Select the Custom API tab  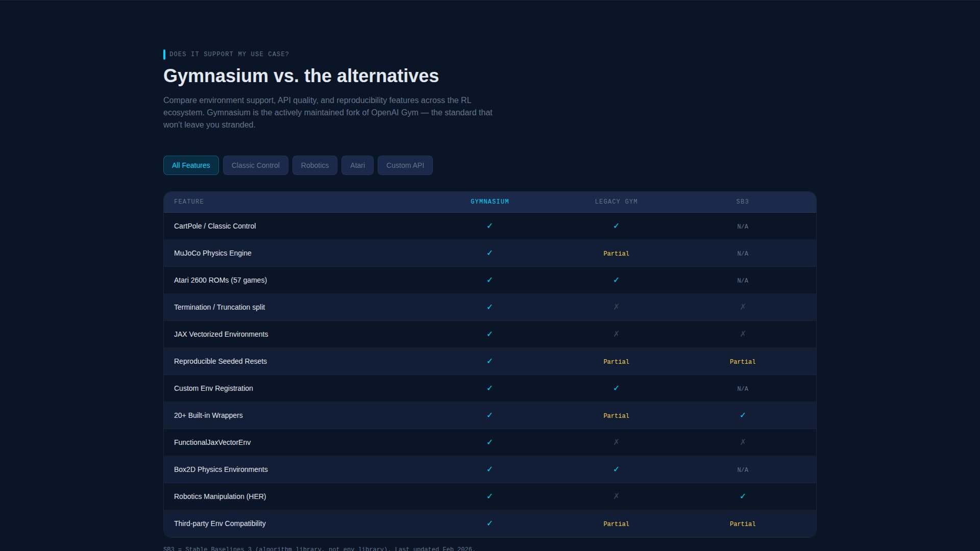pos(405,165)
